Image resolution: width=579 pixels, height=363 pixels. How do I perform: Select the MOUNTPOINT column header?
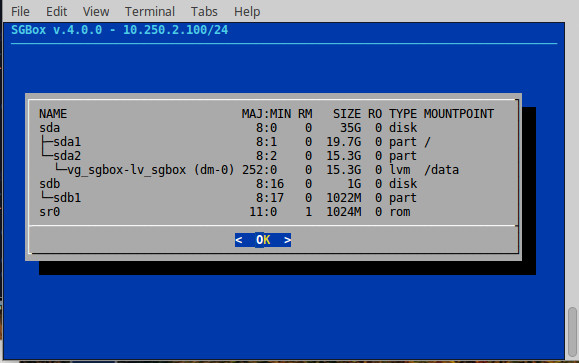coord(459,114)
